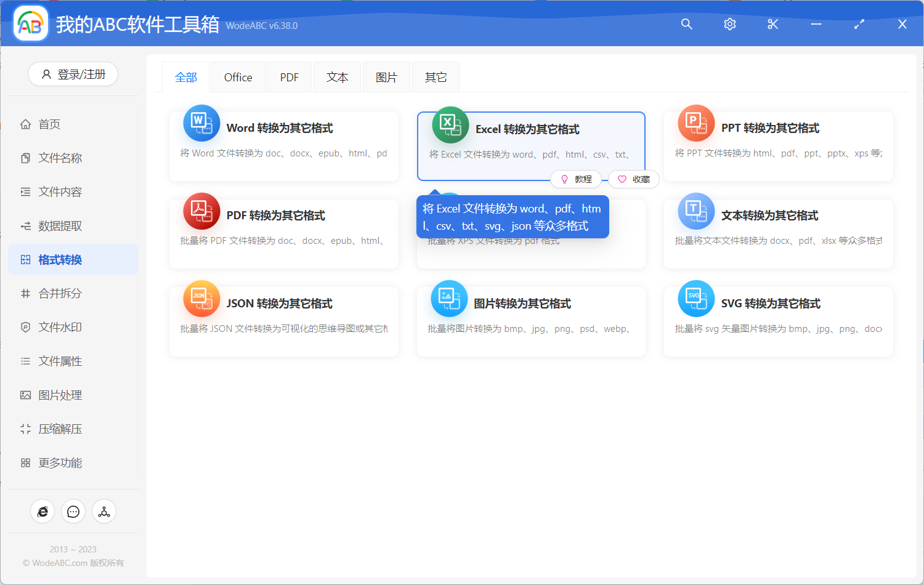924x585 pixels.
Task: Click the JSON conversion icon
Action: pos(201,299)
